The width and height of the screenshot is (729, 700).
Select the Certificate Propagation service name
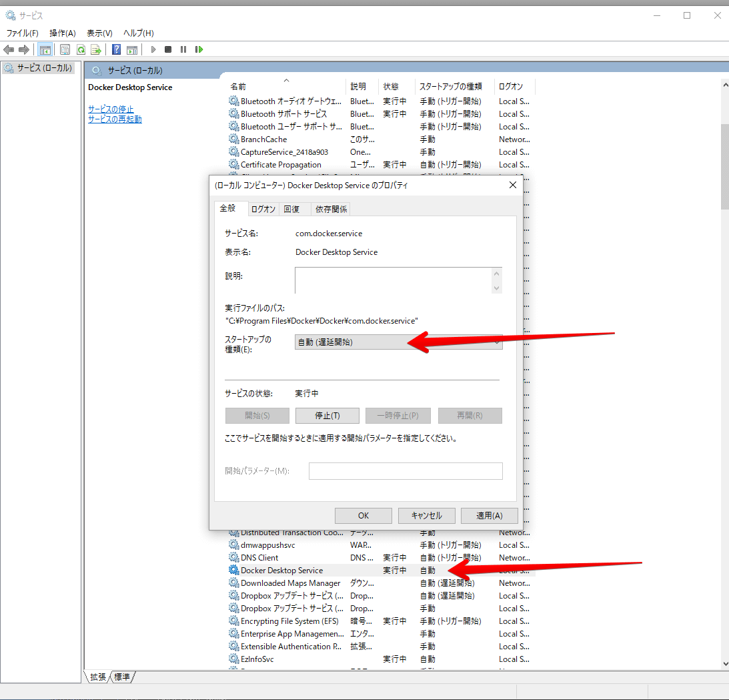click(x=281, y=164)
